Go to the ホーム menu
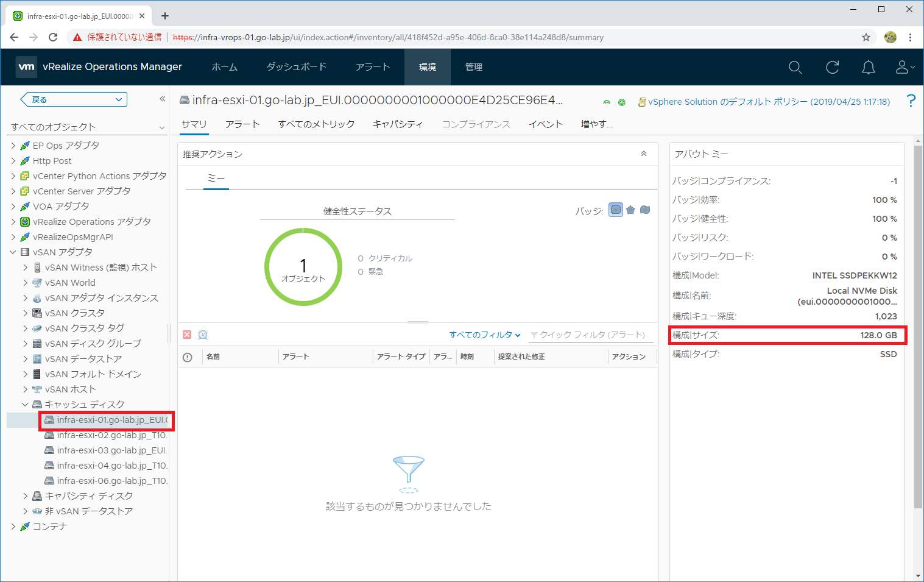Image resolution: width=924 pixels, height=582 pixels. click(x=225, y=67)
